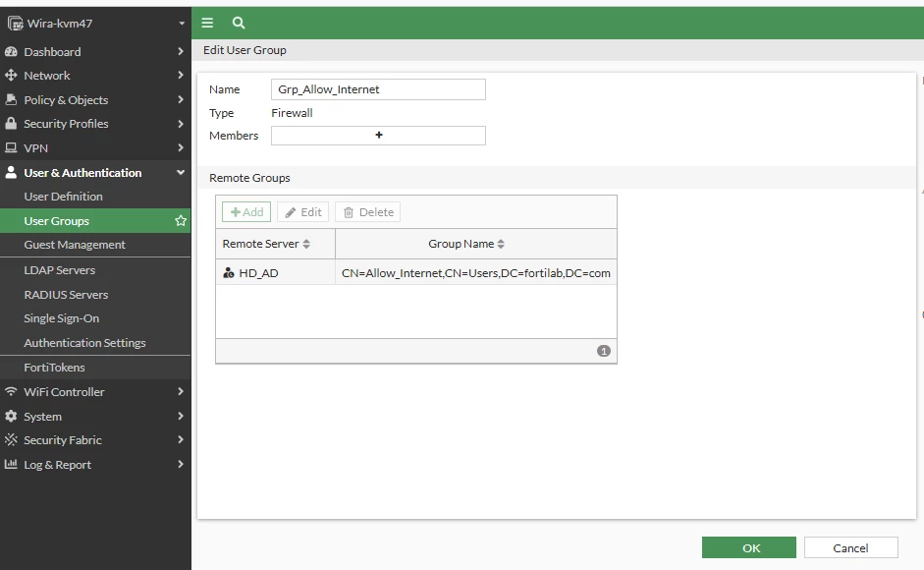The width and height of the screenshot is (924, 570).
Task: Select User Groups menu item
Action: pos(95,221)
